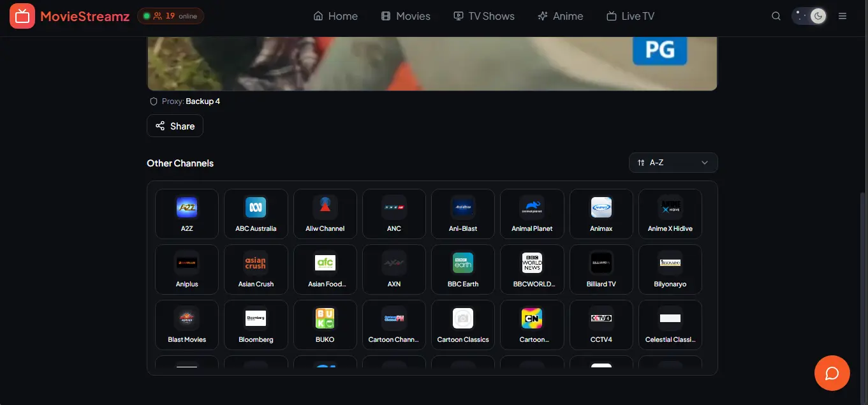Open the hamburger menu
This screenshot has width=868, height=405.
click(x=842, y=16)
